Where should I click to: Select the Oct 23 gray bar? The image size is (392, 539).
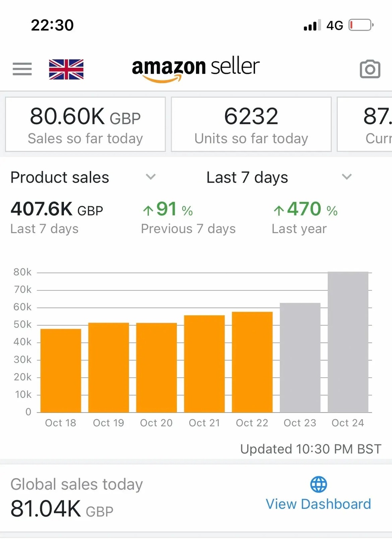pyautogui.click(x=300, y=357)
